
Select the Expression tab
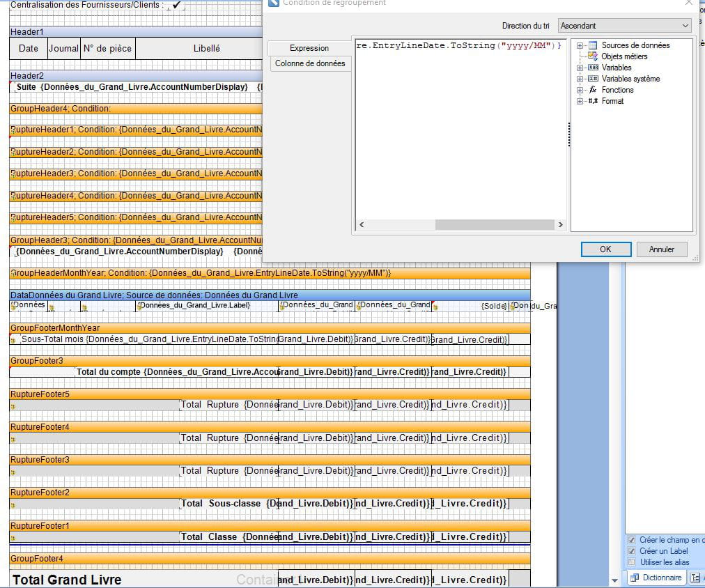click(x=309, y=47)
